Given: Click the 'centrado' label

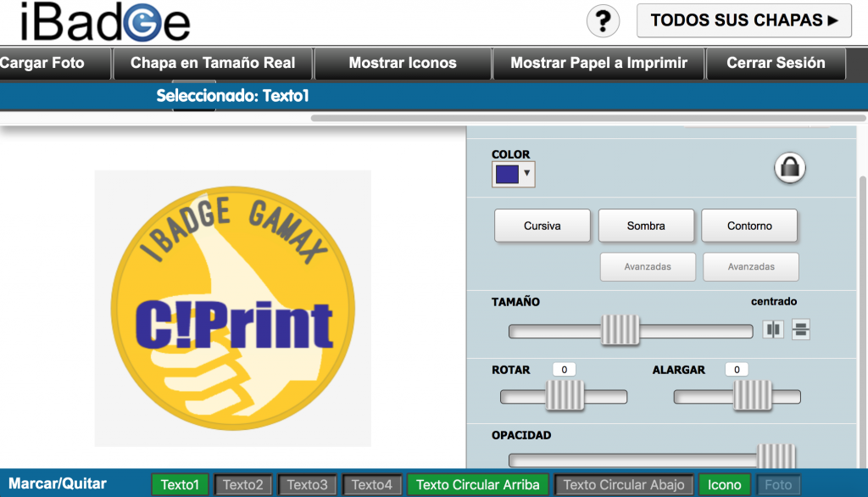Looking at the screenshot, I should tap(774, 301).
